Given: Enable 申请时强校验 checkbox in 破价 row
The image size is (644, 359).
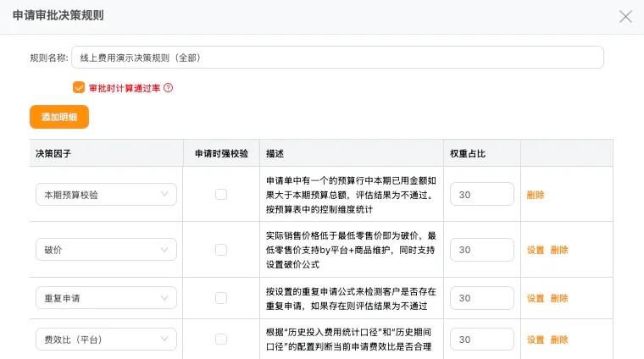Looking at the screenshot, I should click(221, 250).
